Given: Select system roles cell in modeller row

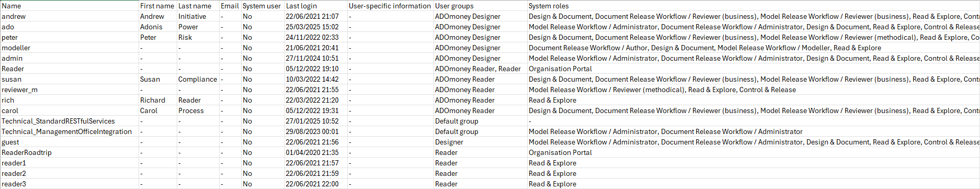Looking at the screenshot, I should pyautogui.click(x=754, y=48).
